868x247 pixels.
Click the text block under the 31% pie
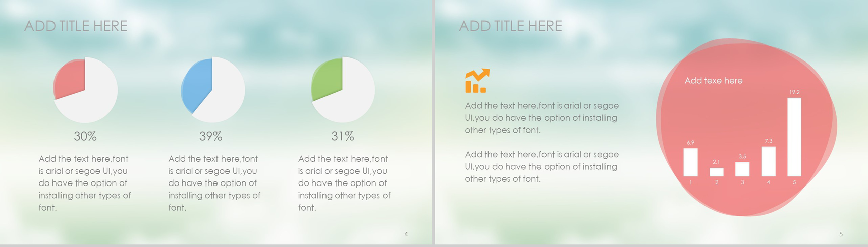click(344, 183)
